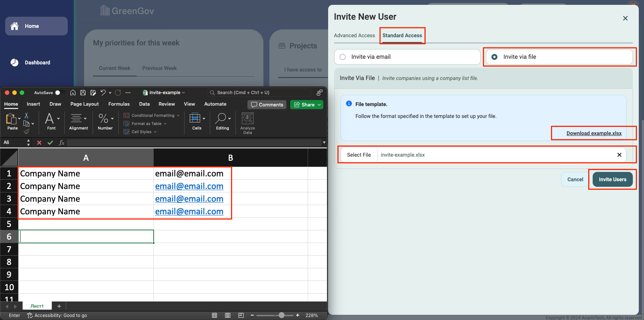
Task: Zoom out using the minus button
Action: click(x=252, y=316)
